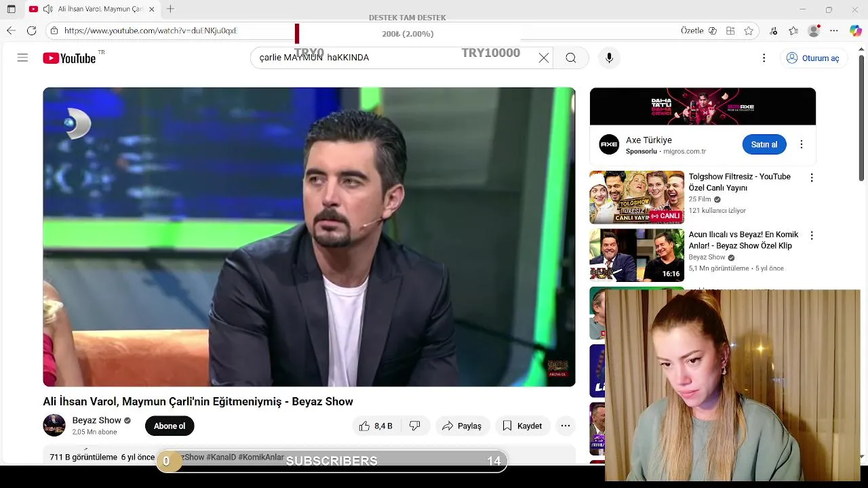Click Oturum aç sign-in button
Screen dimensions: 868x488
pos(812,58)
